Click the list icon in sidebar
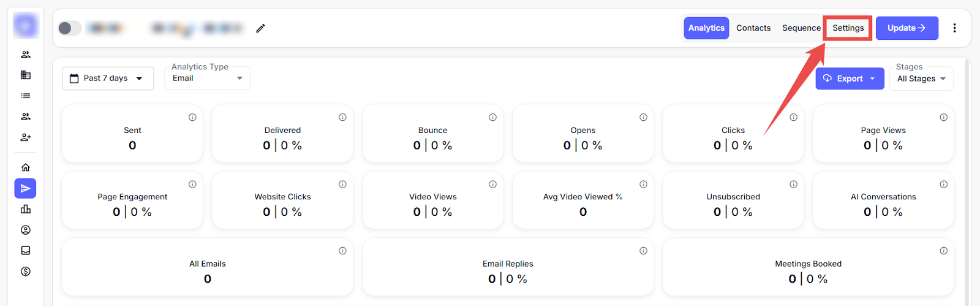 25,96
